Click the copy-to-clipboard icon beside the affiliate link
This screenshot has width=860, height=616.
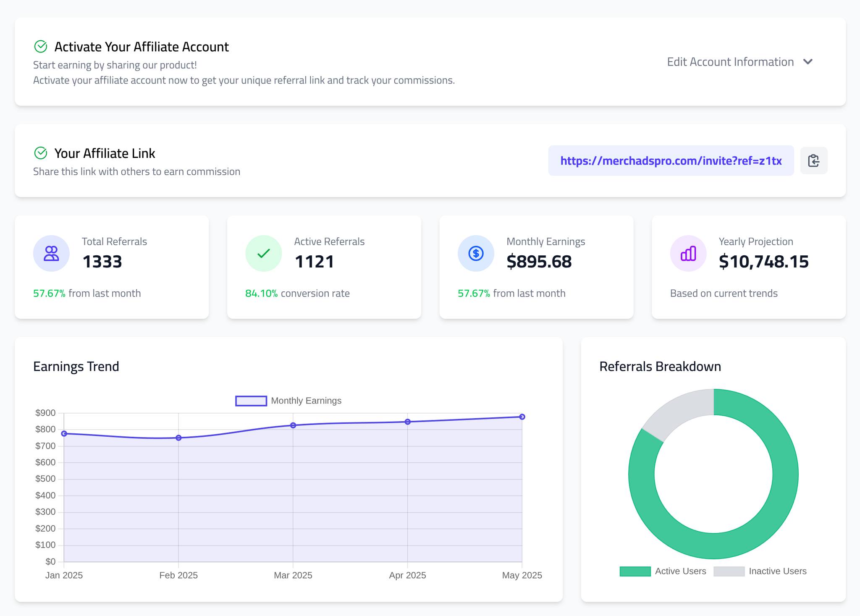pos(814,160)
